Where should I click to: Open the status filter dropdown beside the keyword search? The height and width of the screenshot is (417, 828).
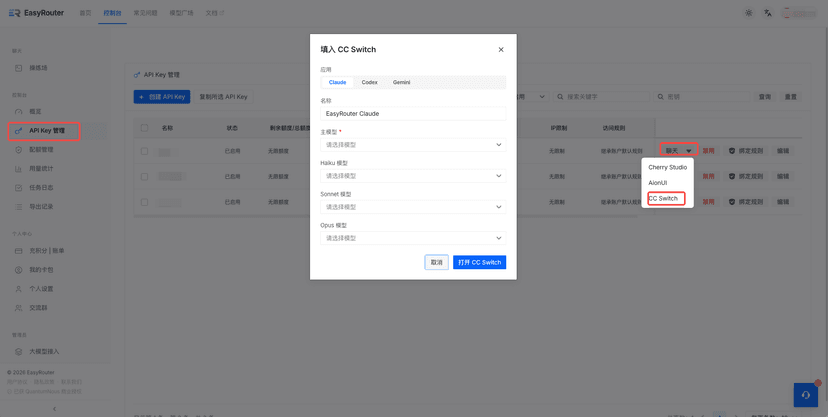coord(533,97)
